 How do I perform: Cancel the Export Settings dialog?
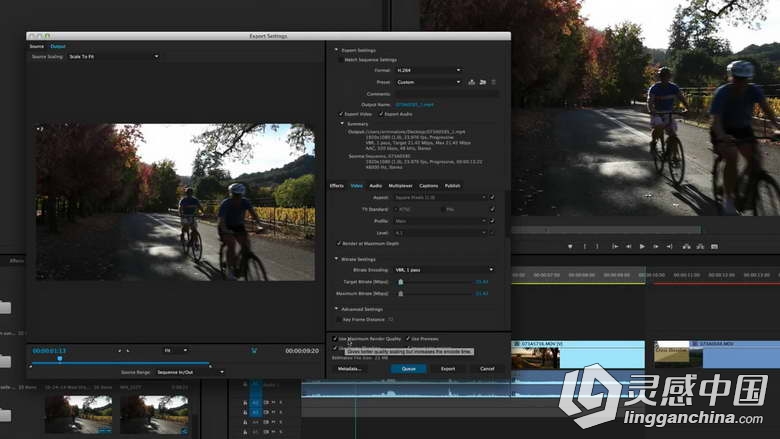pyautogui.click(x=487, y=369)
